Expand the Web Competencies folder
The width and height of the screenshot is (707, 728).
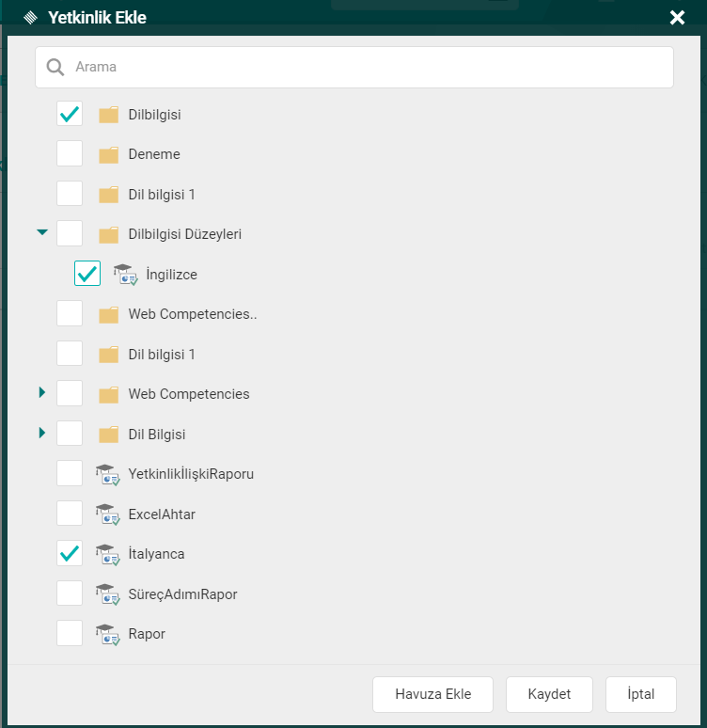41,393
